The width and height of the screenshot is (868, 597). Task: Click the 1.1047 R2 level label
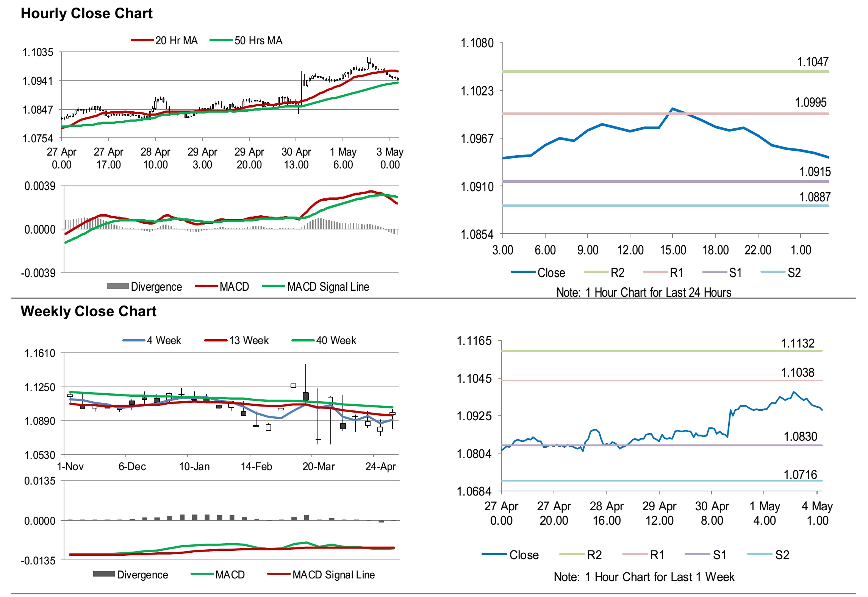coord(812,62)
